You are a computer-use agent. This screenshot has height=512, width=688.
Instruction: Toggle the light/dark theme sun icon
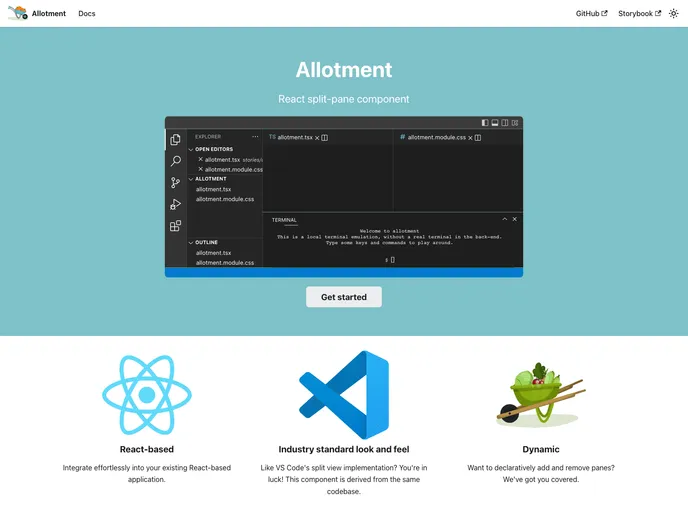(x=674, y=14)
